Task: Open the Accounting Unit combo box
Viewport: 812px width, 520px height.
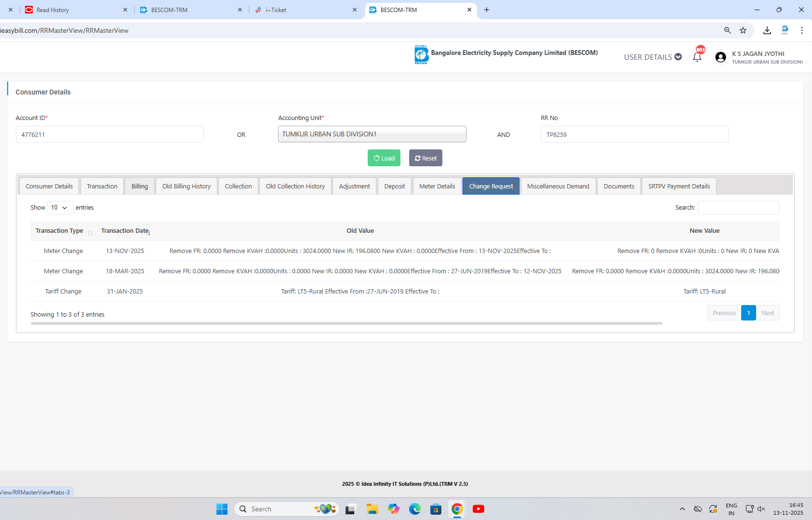Action: [x=372, y=134]
